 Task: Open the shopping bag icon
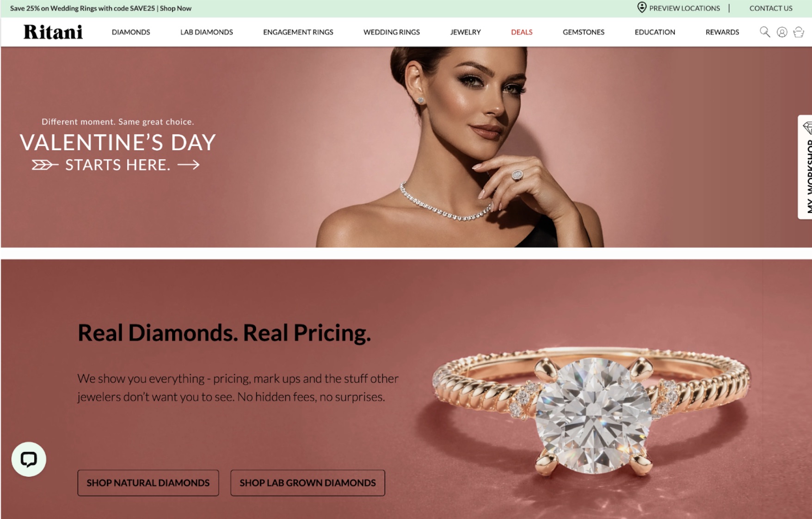point(799,32)
